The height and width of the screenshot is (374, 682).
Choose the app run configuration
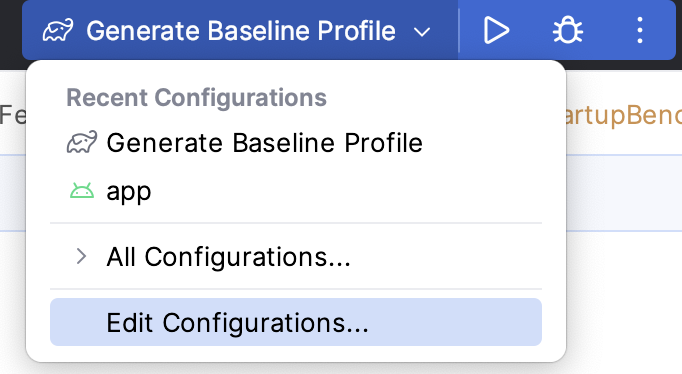(x=296, y=191)
